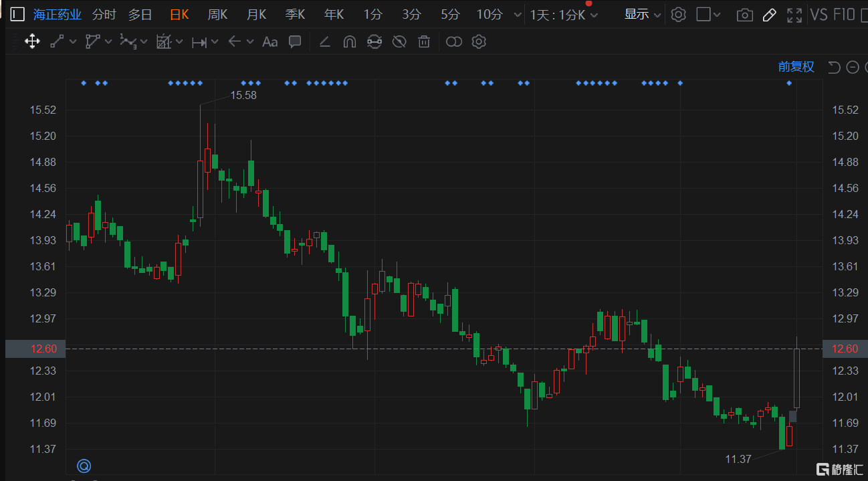
Task: Select the 季K quarterly chart tab
Action: 295,15
